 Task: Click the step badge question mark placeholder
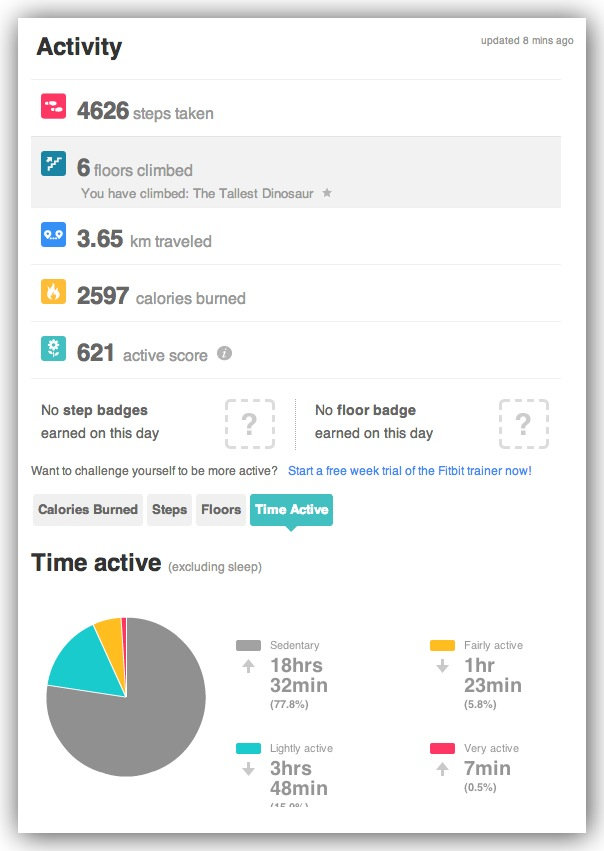pyautogui.click(x=250, y=423)
